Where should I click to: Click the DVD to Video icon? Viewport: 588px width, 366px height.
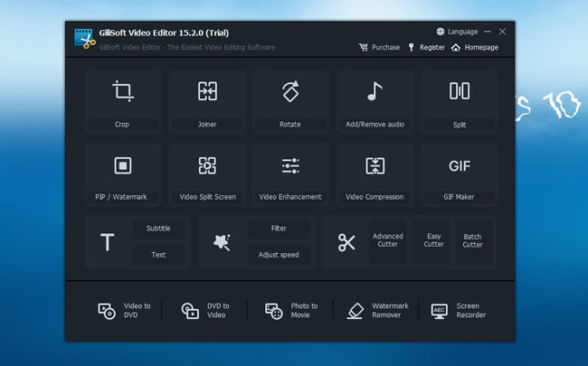click(190, 311)
